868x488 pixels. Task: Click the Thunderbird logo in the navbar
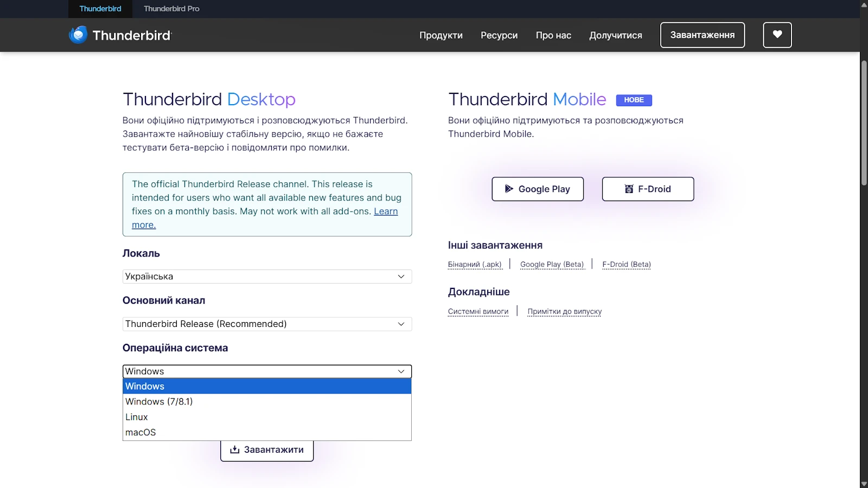(119, 35)
